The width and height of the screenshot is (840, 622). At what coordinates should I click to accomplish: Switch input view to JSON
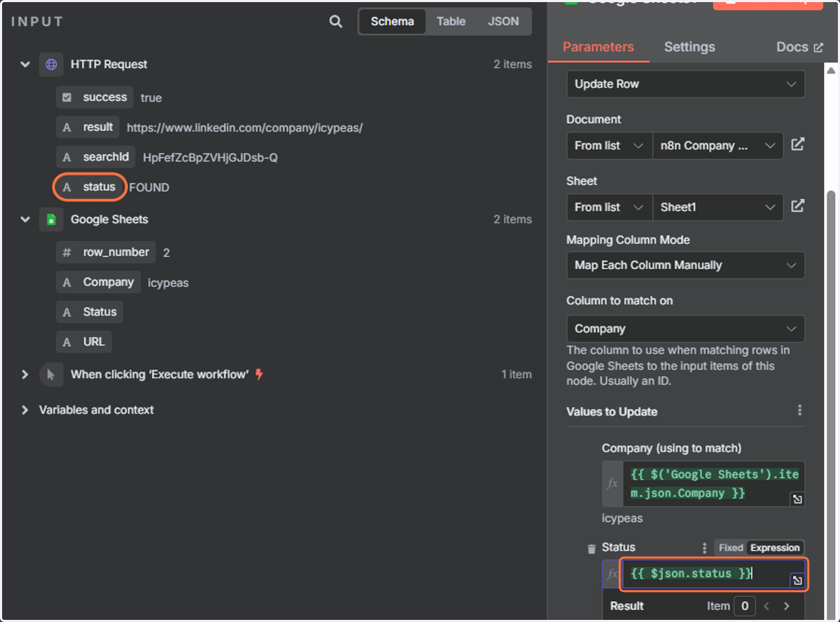point(503,22)
